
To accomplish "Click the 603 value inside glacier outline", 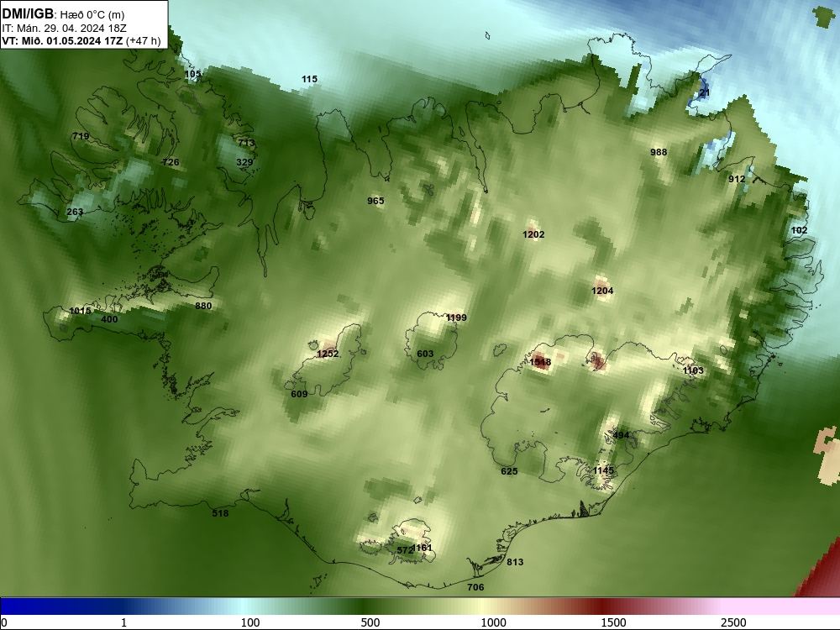I will coord(425,354).
